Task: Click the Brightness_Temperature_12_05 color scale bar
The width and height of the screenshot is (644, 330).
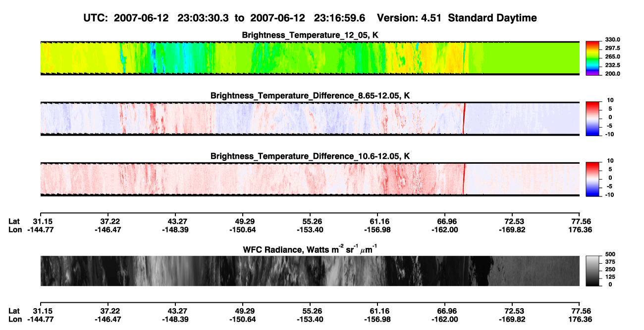Action: pos(593,58)
